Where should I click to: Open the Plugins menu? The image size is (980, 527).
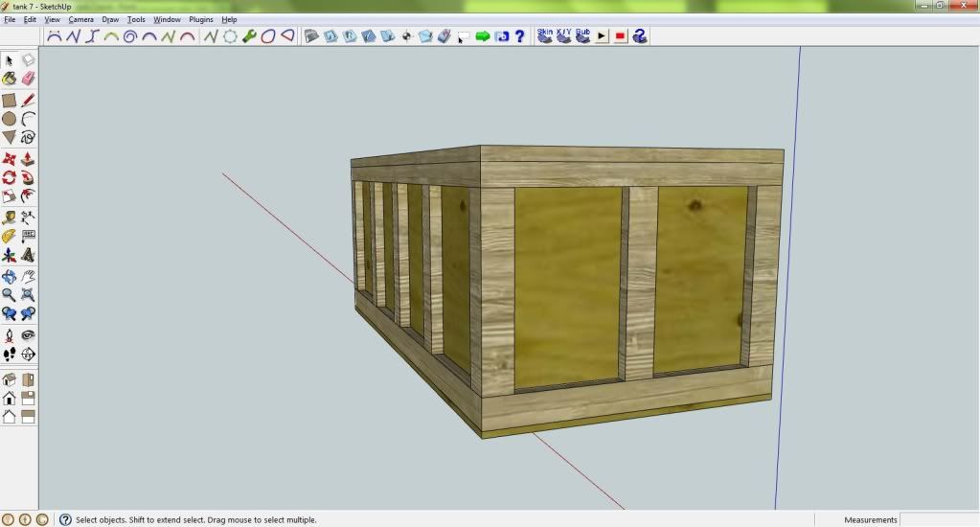(x=201, y=19)
